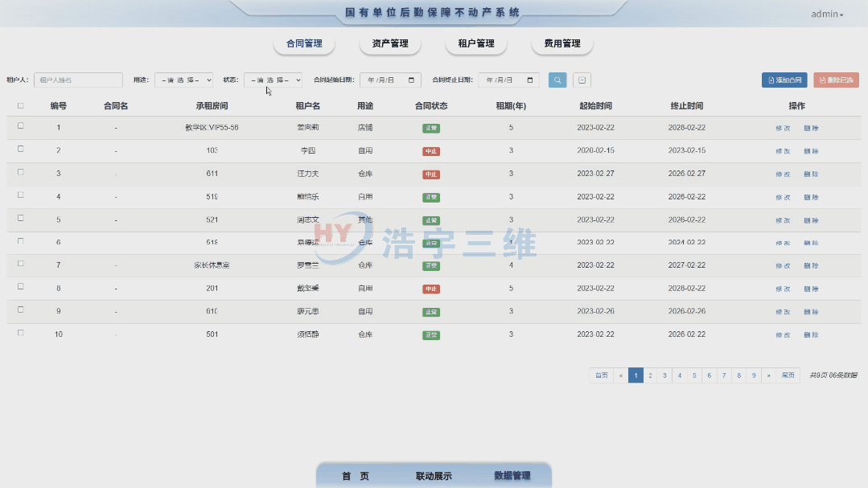
Task: Click start date 2020-02-15 in row 2
Action: 595,150
